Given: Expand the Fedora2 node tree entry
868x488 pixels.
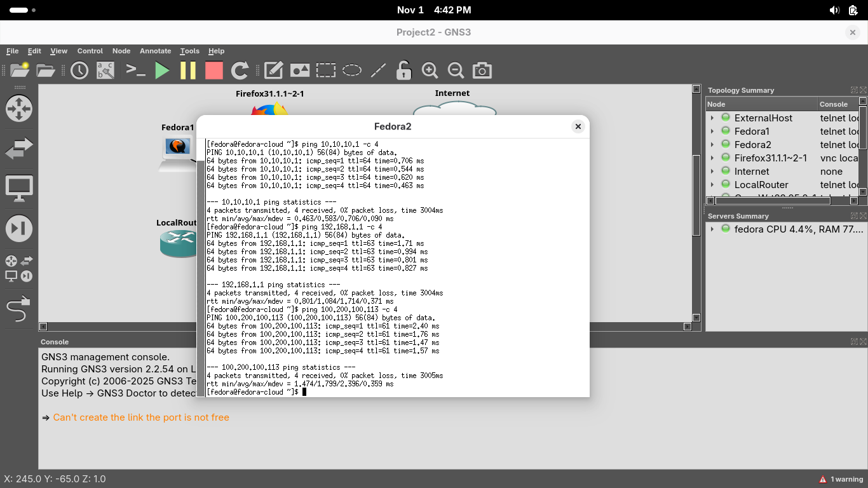Looking at the screenshot, I should coord(712,145).
